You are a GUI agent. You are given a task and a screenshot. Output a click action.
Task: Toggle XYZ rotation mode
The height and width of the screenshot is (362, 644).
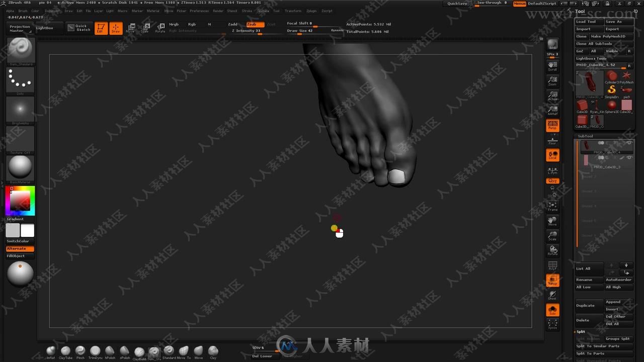click(x=552, y=181)
